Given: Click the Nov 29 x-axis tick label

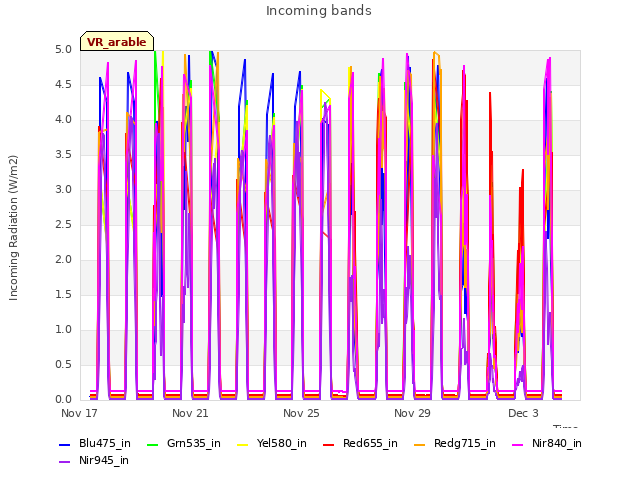Looking at the screenshot, I should [412, 413].
